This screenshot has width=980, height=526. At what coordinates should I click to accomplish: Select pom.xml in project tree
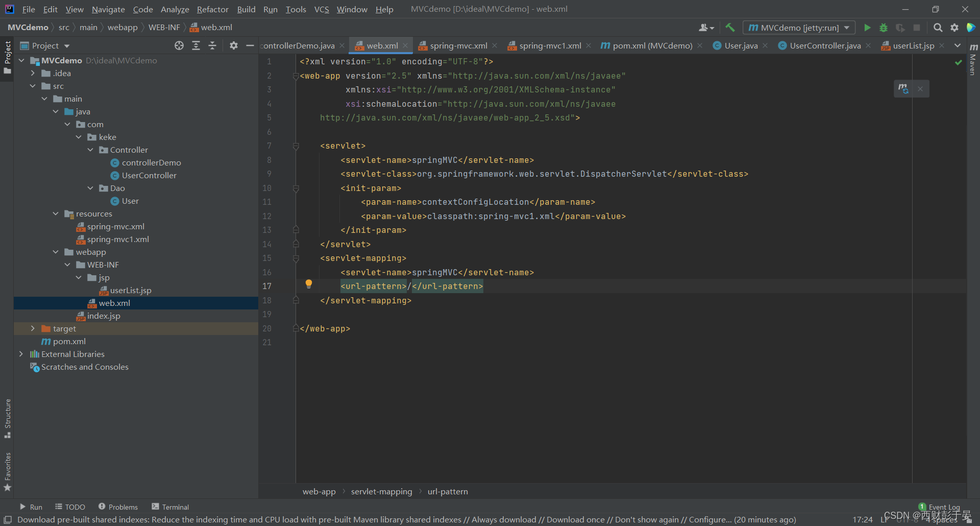pos(69,341)
